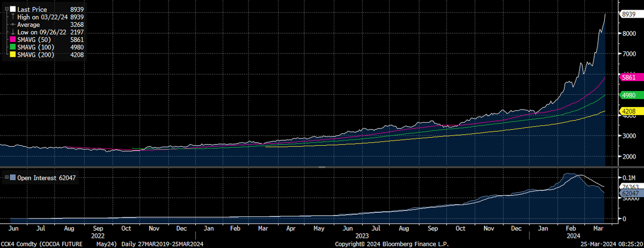Click the 0.1M open interest axis label
644x248 pixels.
630,177
